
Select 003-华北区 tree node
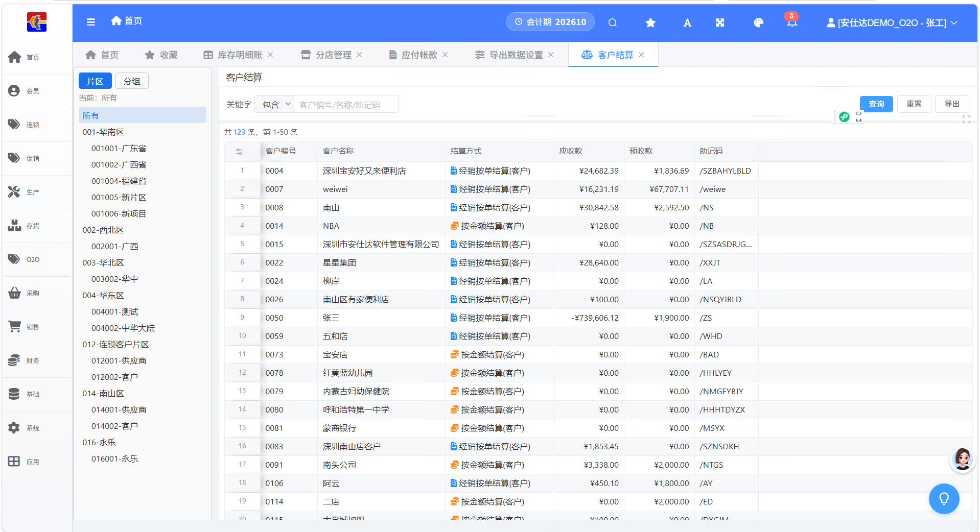click(x=103, y=262)
